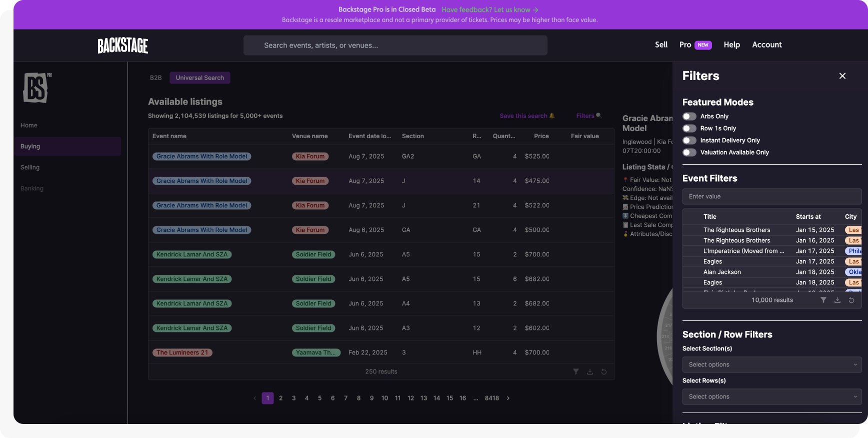Switch to the B2B tab
The height and width of the screenshot is (438, 868).
(x=156, y=78)
